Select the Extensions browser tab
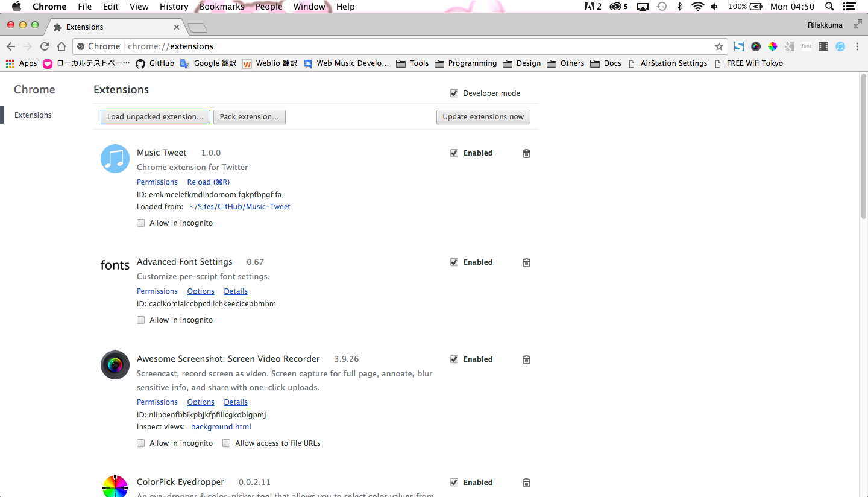 click(x=116, y=27)
